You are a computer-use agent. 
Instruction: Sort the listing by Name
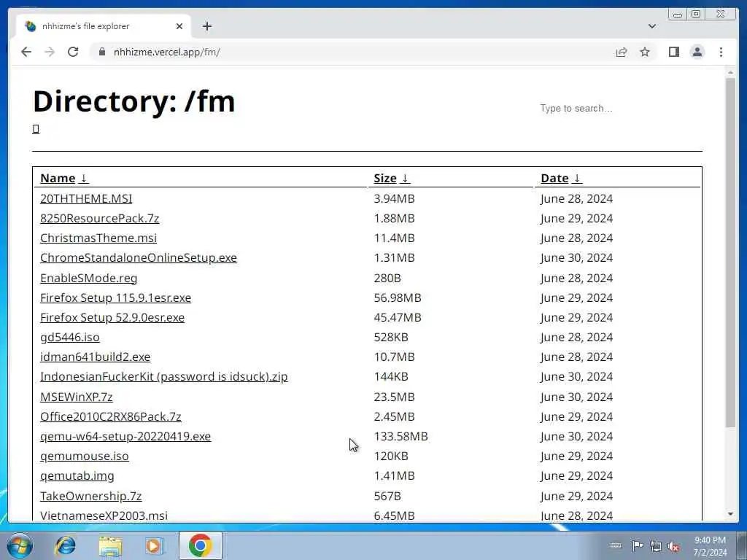pyautogui.click(x=64, y=178)
